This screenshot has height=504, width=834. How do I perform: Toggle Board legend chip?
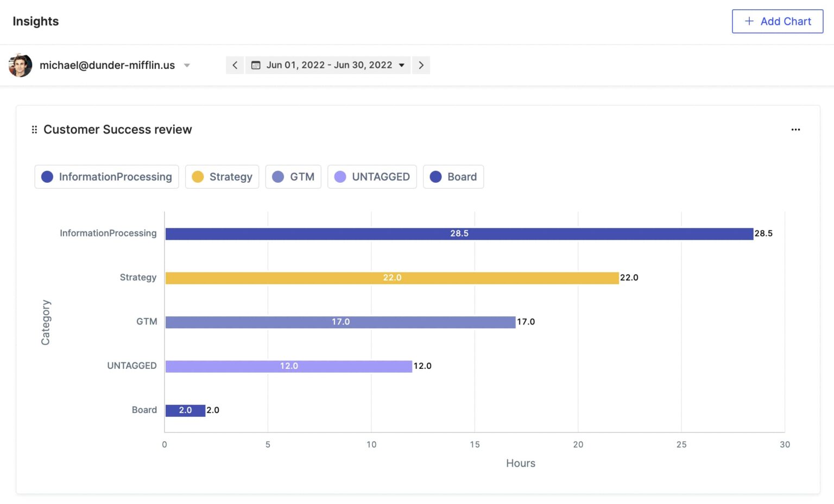(x=453, y=177)
